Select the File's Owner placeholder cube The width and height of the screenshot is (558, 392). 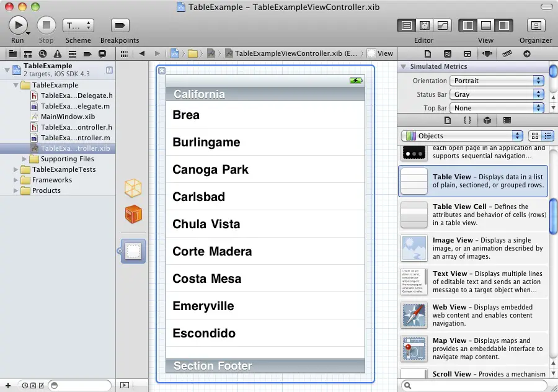click(133, 188)
